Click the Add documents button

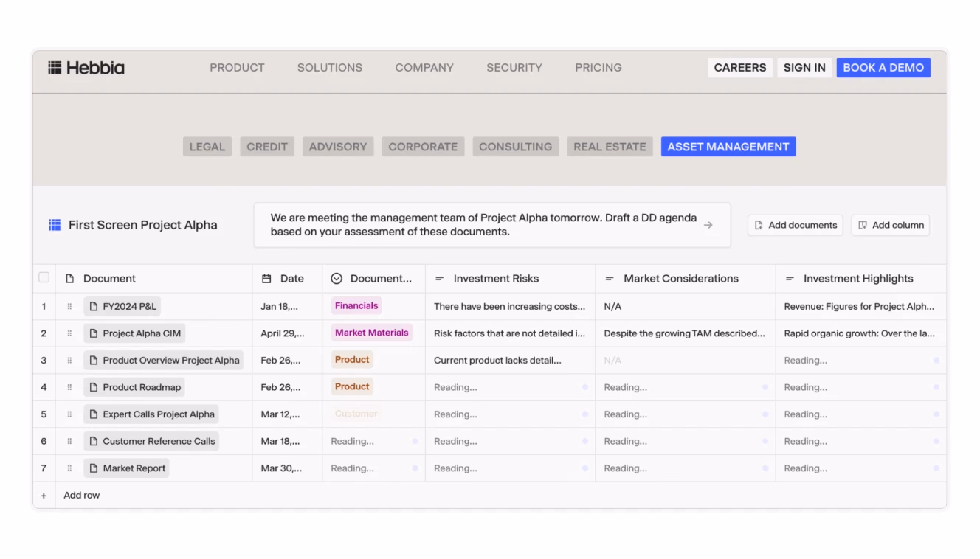(x=796, y=225)
